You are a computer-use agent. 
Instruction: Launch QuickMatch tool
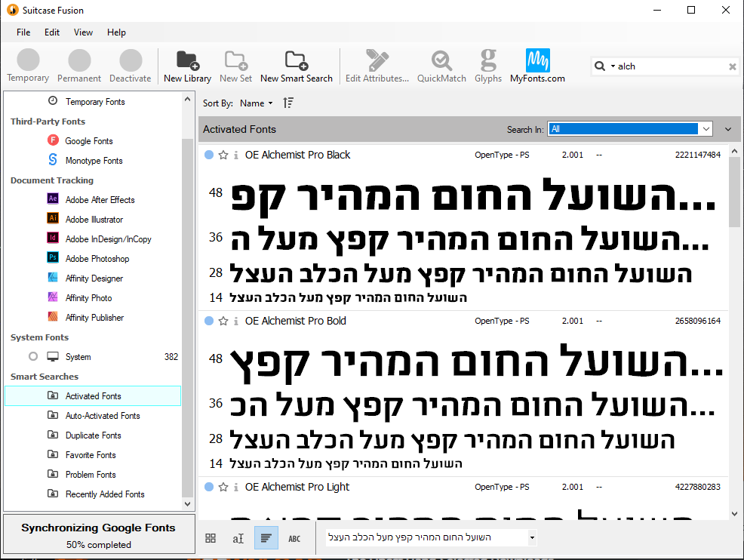pyautogui.click(x=441, y=66)
